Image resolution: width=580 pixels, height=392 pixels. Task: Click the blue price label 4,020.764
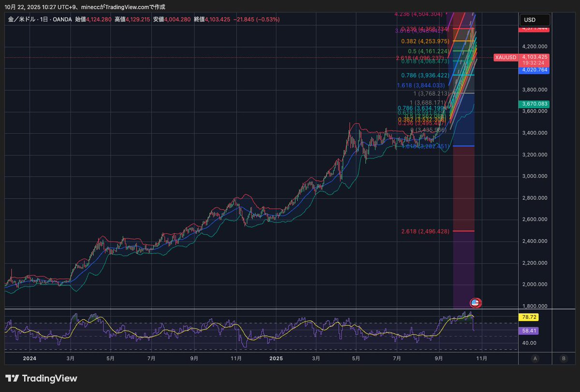pyautogui.click(x=534, y=70)
